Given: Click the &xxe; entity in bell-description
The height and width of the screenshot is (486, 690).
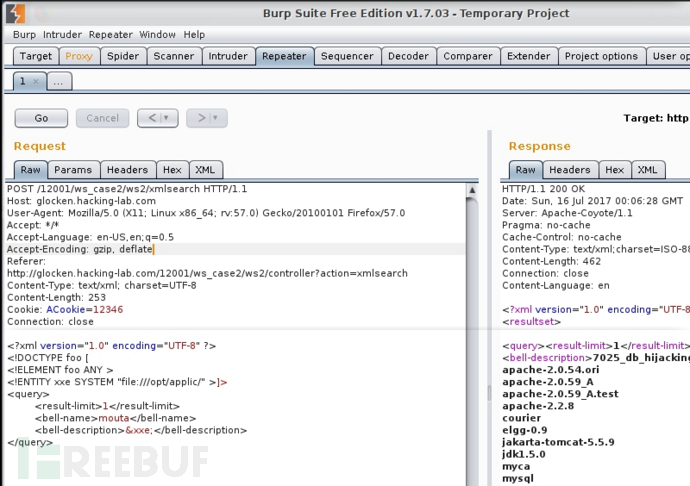Looking at the screenshot, I should [x=139, y=430].
